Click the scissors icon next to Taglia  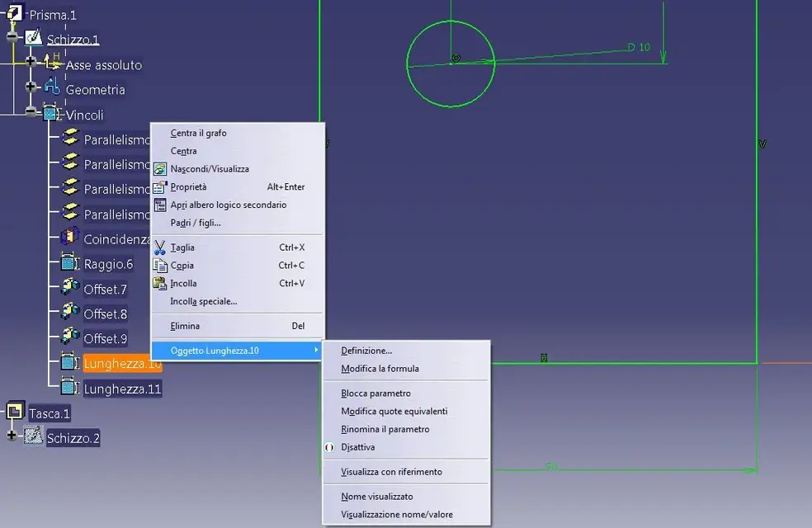point(160,247)
